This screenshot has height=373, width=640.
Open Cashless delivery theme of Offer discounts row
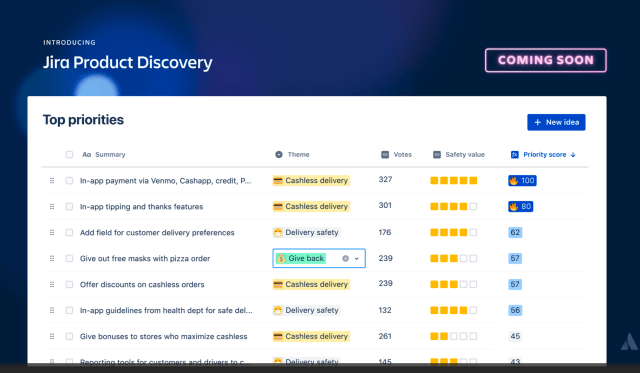click(311, 284)
